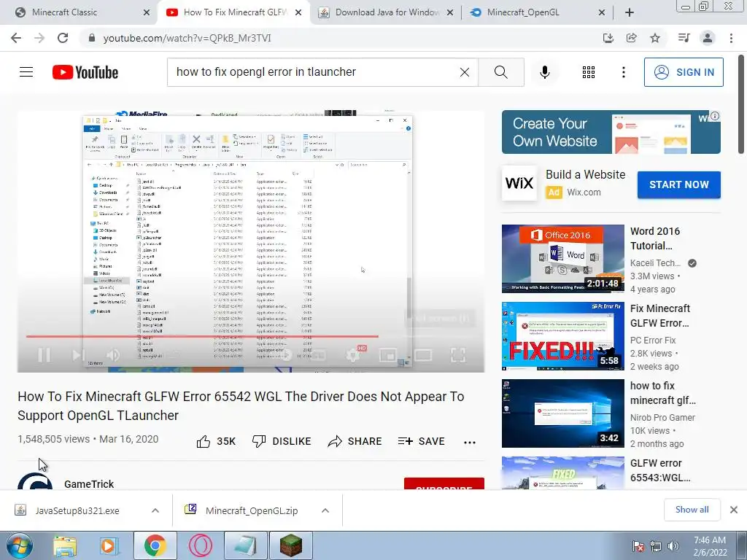Screen dimensions: 747x560
Task: Click the SIGN IN button
Action: pyautogui.click(x=684, y=72)
